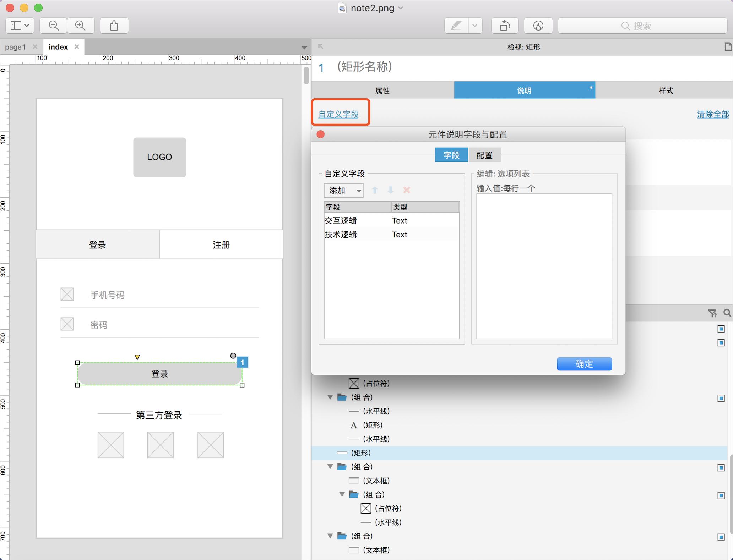Click the outline panel filter icon
733x560 pixels.
(x=712, y=313)
